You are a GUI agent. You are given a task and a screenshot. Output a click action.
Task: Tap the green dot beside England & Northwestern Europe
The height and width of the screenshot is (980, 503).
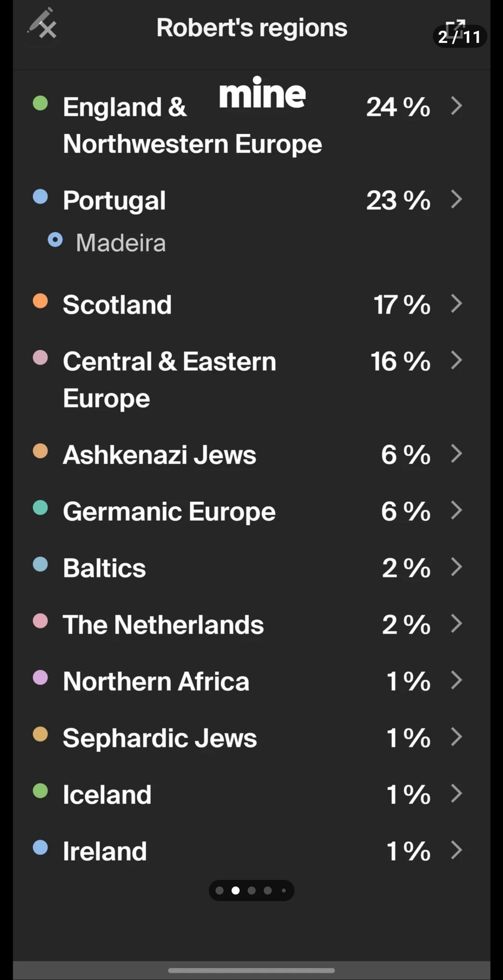coord(41,103)
